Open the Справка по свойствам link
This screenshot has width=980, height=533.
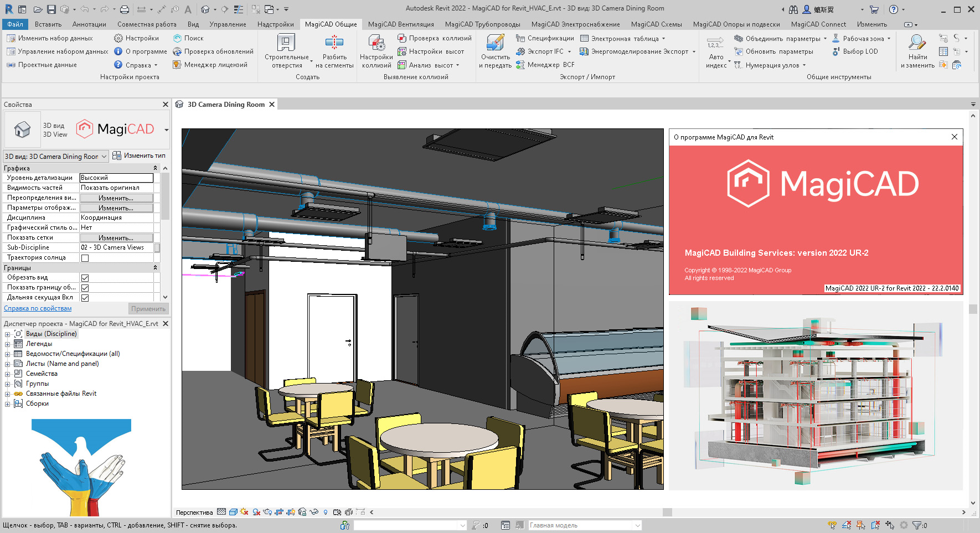pyautogui.click(x=38, y=308)
